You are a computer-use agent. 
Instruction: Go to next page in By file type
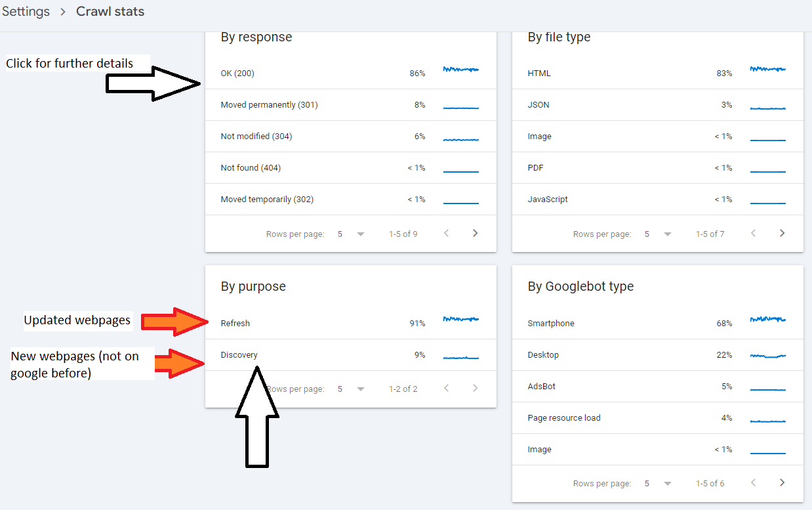click(x=782, y=233)
